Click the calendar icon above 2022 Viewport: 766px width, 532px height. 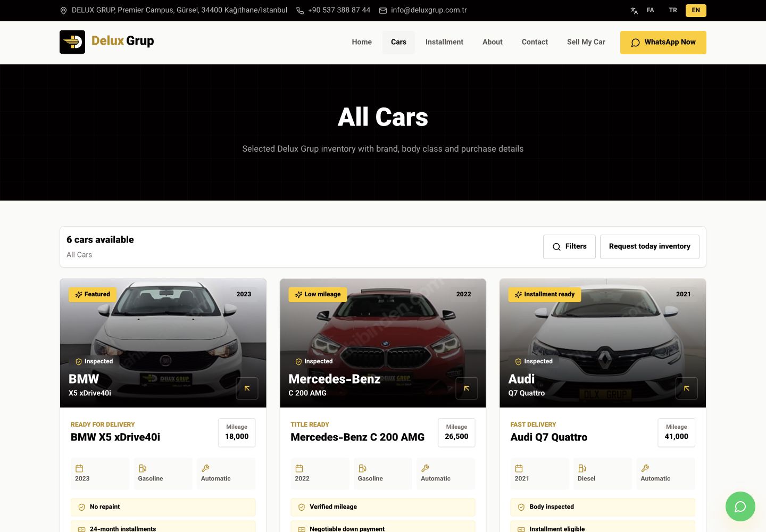pos(299,469)
